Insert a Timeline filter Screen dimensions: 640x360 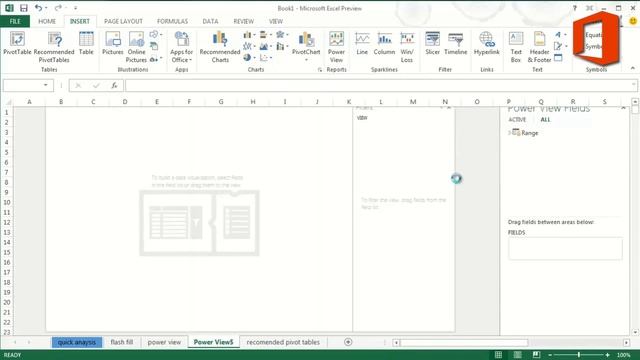click(x=456, y=43)
